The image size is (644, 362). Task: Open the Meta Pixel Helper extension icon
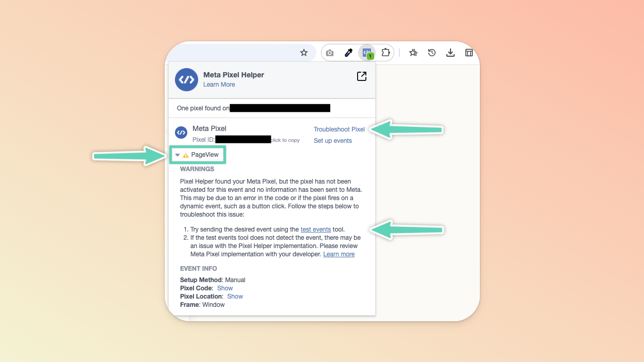[x=367, y=53]
